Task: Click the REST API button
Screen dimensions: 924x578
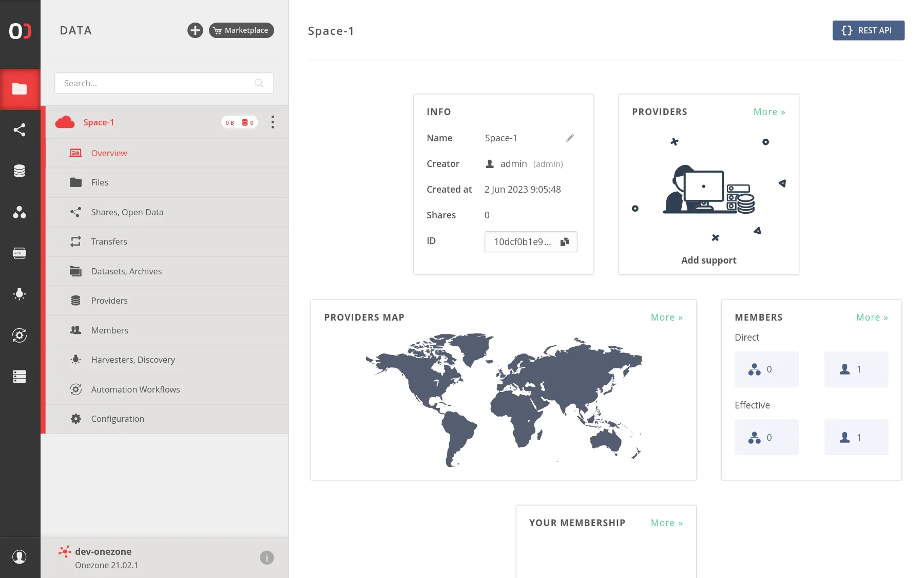Action: [x=868, y=30]
